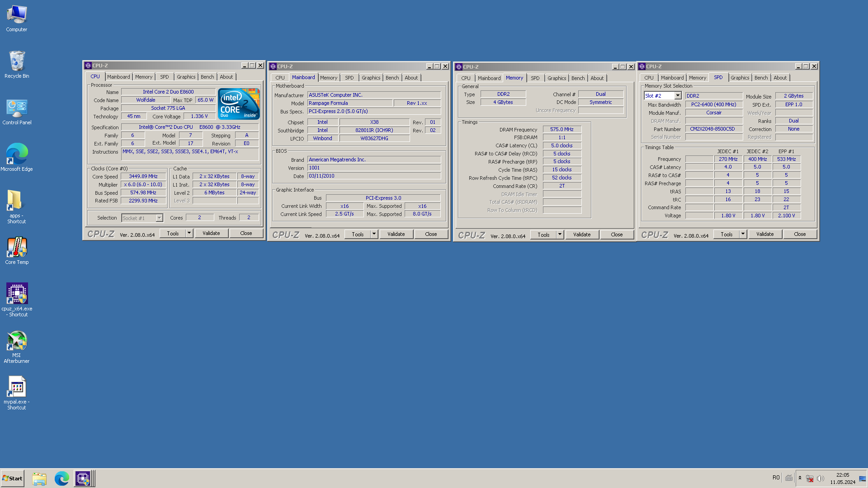The width and height of the screenshot is (868, 488).
Task: Open the volume speaker tray icon
Action: click(821, 479)
